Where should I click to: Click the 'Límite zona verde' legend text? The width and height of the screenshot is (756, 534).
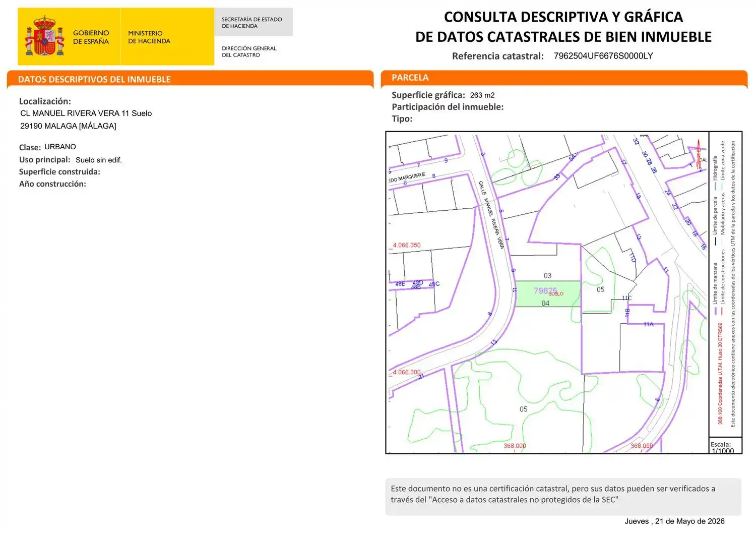tap(722, 160)
